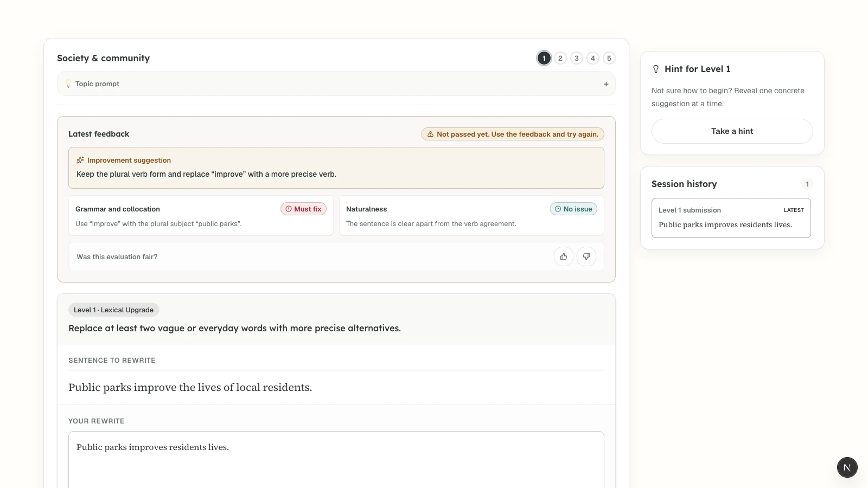Click the thumbs up feedback icon
This screenshot has height=488, width=868.
[x=564, y=256]
